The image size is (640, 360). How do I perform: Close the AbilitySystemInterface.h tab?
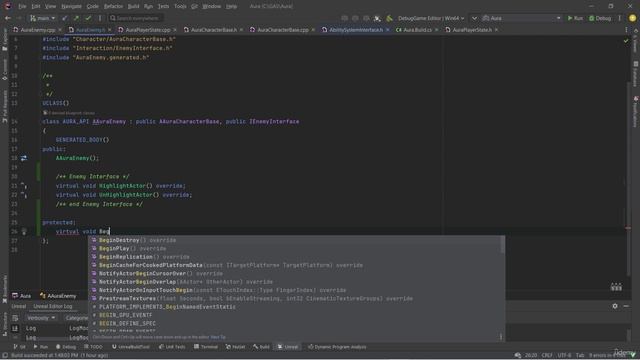387,30
